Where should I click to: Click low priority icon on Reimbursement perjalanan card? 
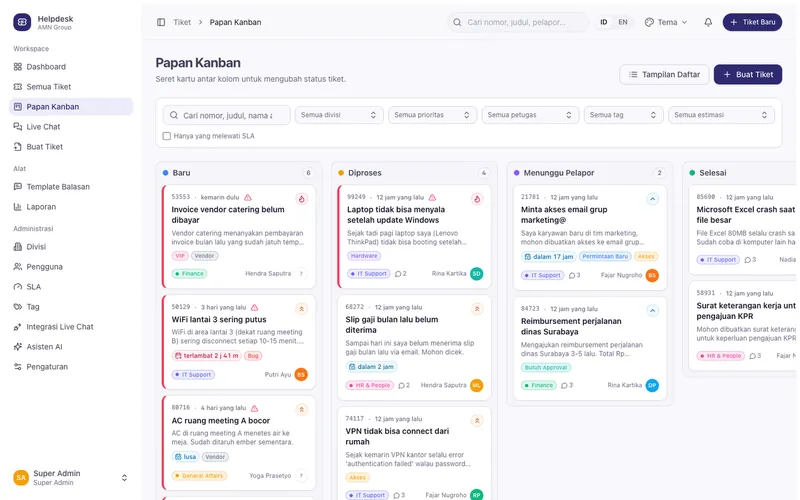coord(653,310)
